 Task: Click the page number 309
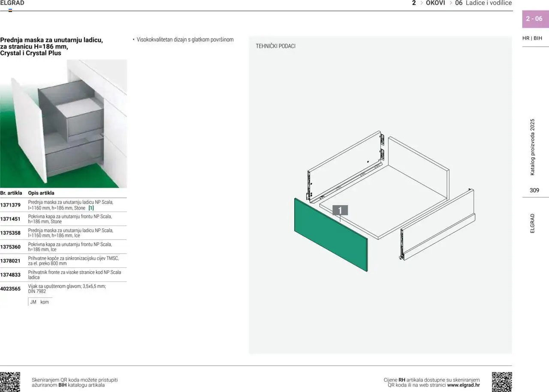[534, 190]
